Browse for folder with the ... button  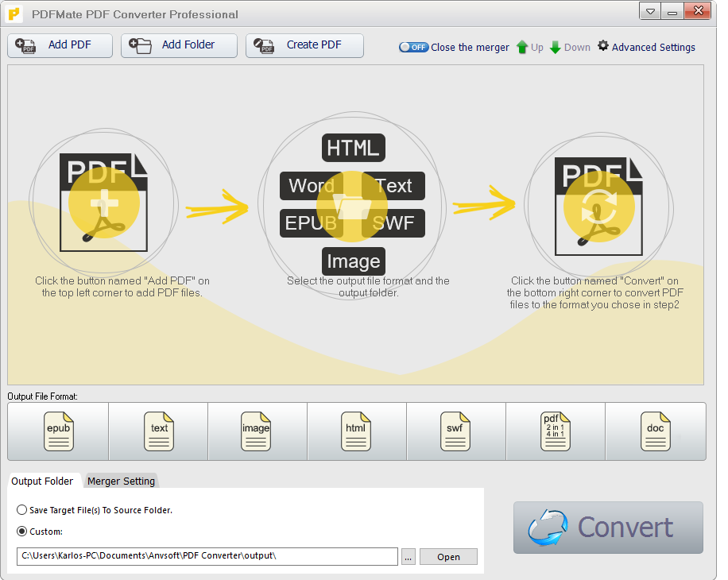[x=408, y=557]
